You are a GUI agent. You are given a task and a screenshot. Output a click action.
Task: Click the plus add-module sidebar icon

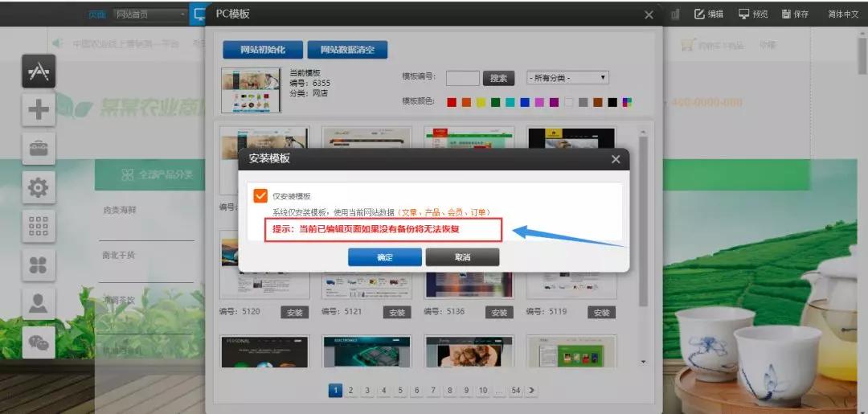(39, 110)
